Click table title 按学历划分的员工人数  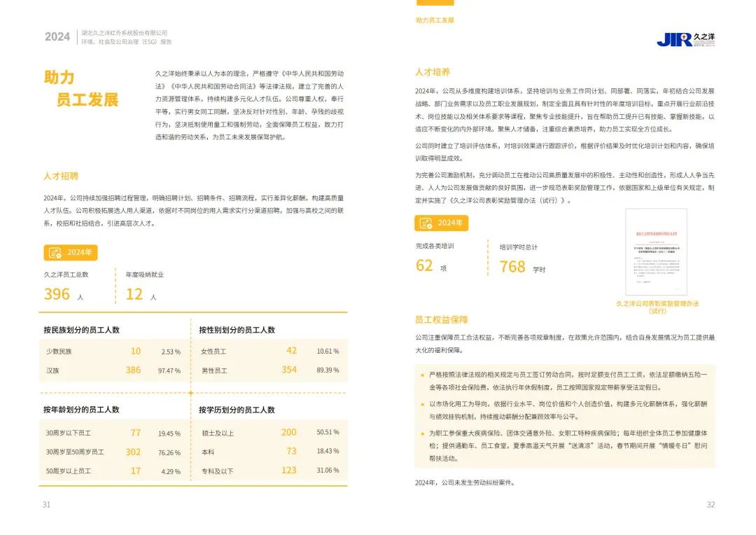click(x=237, y=410)
